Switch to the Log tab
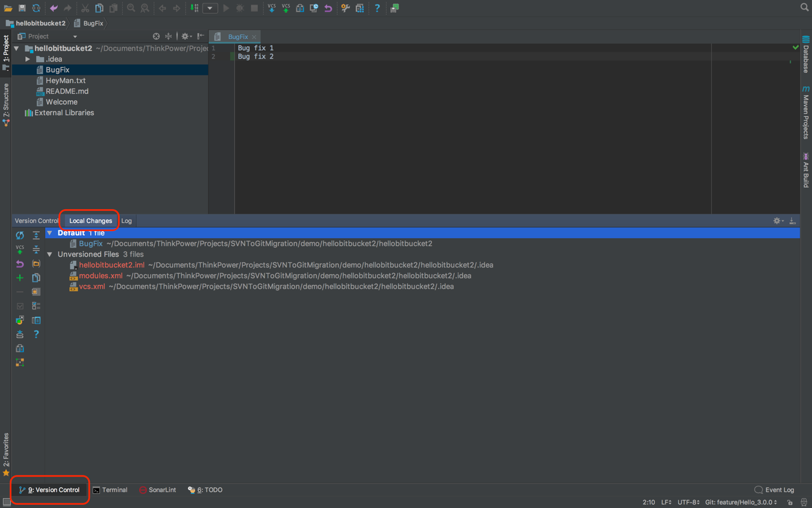The image size is (812, 508). coord(126,221)
